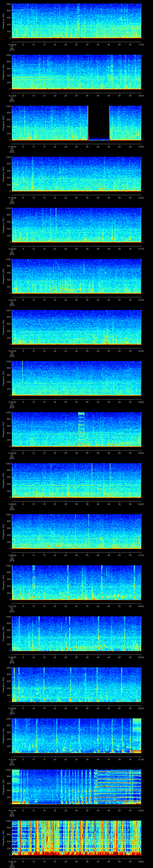Click the '5:25:00' start time label

click(12, 504)
